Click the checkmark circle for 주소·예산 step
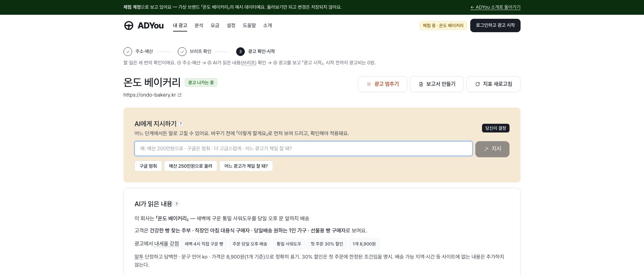Viewport: 644px width, 275px height. pos(128,52)
